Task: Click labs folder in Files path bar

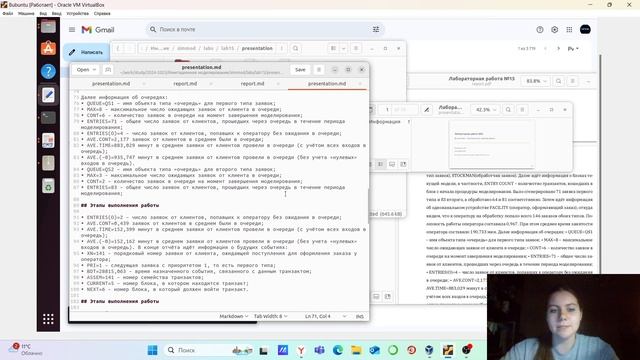Action: pos(208,48)
